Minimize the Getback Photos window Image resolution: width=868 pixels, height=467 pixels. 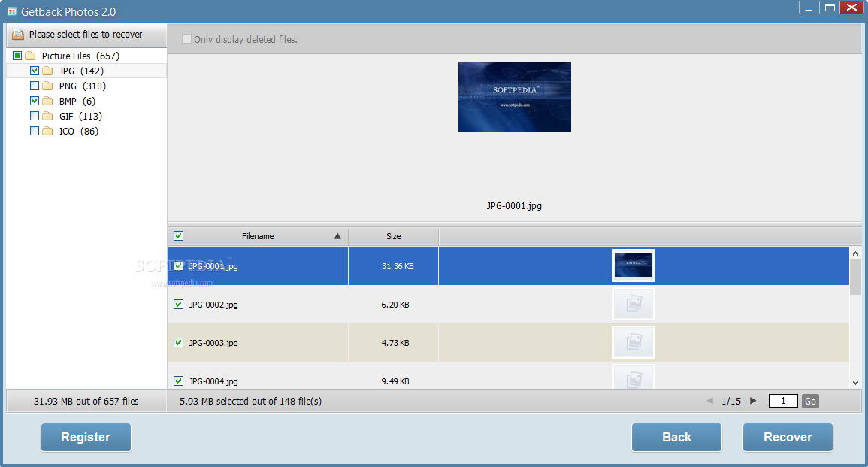click(809, 8)
